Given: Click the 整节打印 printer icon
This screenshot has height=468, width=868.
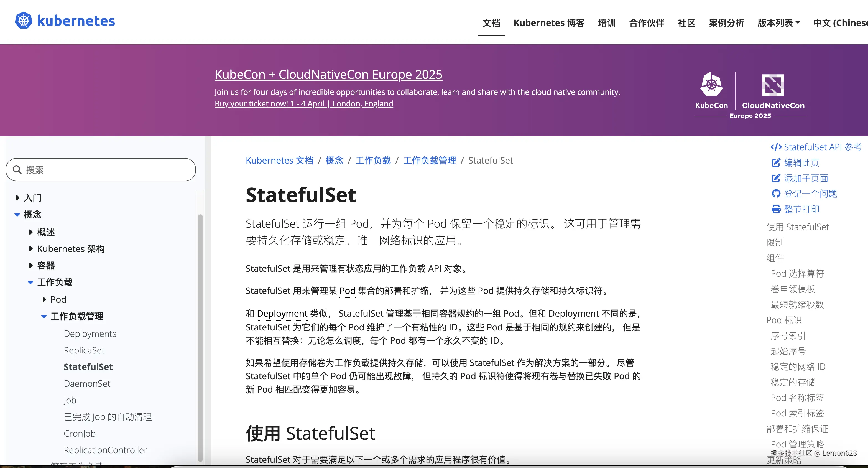Looking at the screenshot, I should click(776, 209).
